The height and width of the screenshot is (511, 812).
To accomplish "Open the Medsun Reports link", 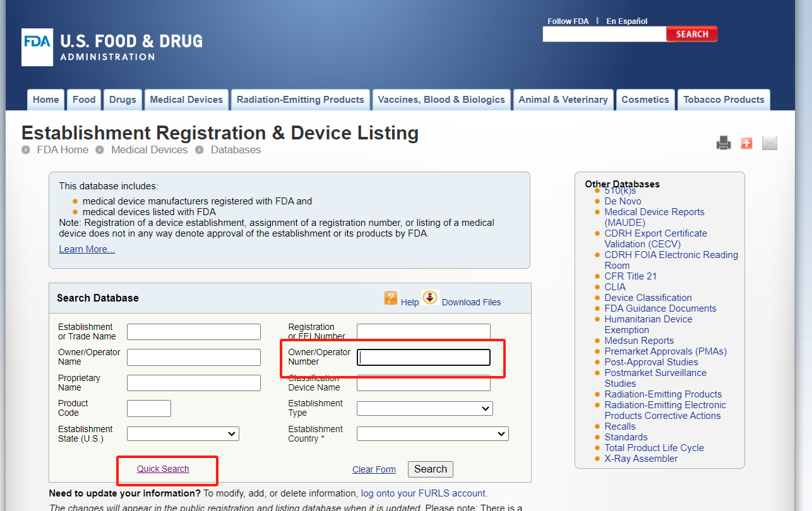I will click(x=639, y=341).
